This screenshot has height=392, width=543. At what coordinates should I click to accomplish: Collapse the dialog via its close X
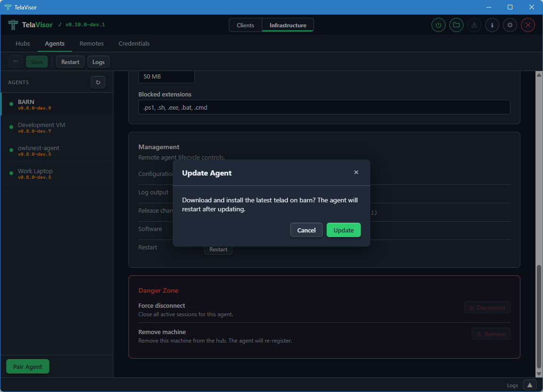(x=356, y=172)
